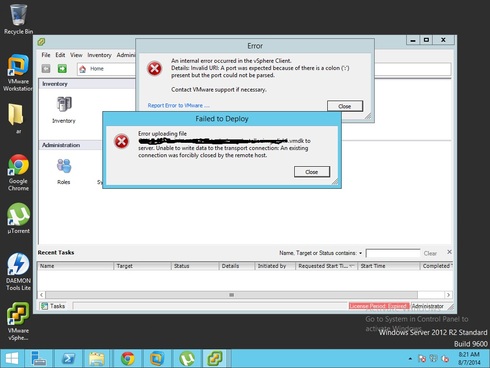Sort tasks by Status column

[x=195, y=266]
